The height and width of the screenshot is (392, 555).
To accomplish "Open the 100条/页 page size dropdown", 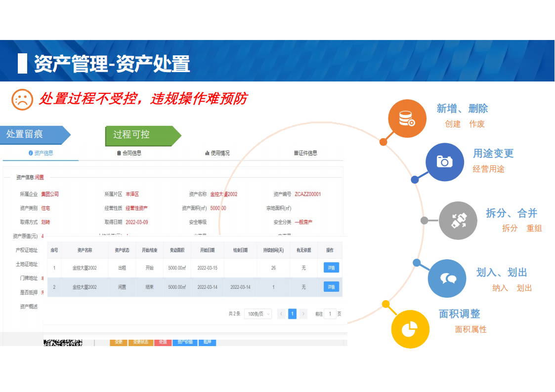I will (x=258, y=314).
